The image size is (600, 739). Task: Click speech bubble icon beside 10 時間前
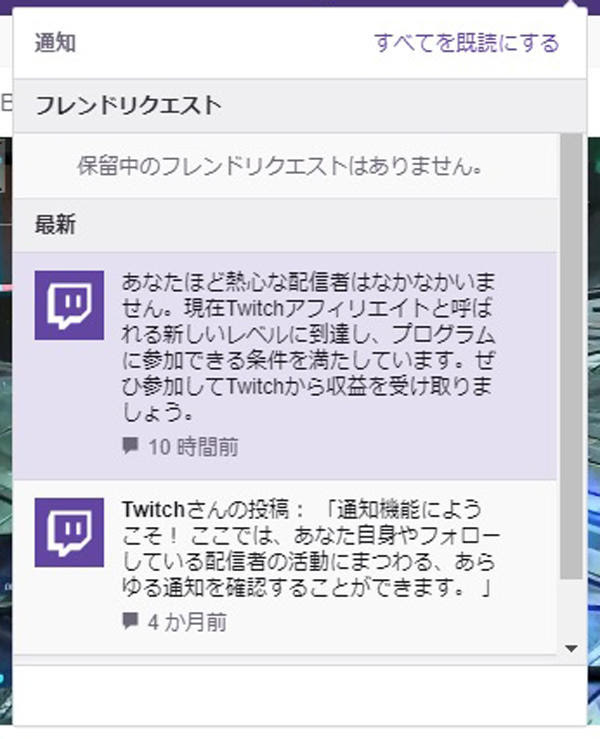click(130, 445)
